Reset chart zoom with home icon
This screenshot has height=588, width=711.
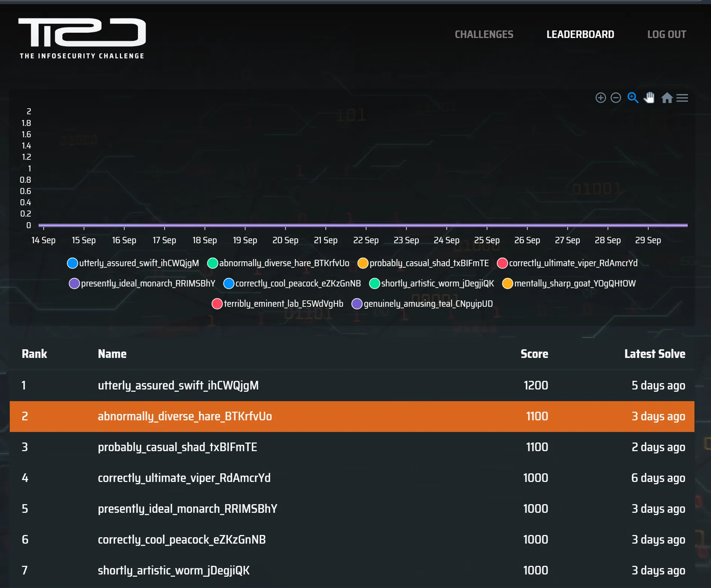pos(667,98)
